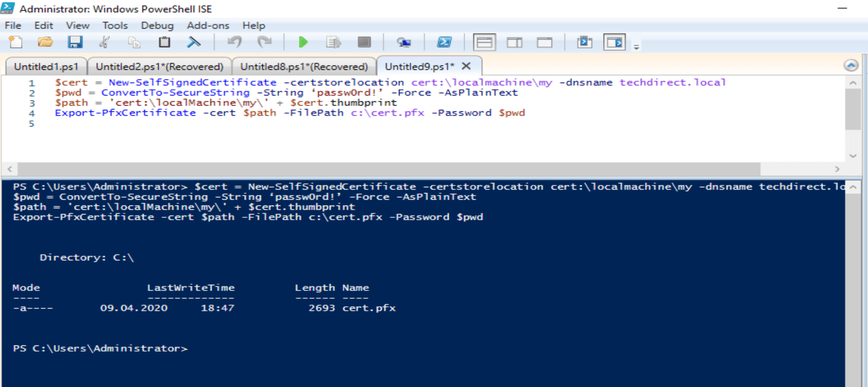The width and height of the screenshot is (868, 387).
Task: Clear the console pane with the wiper icon
Action: [194, 43]
